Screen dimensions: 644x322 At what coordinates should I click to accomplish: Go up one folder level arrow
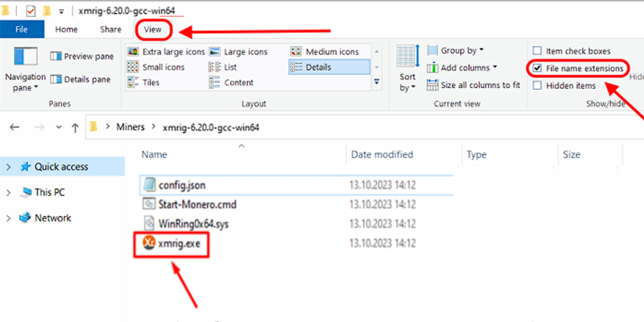click(75, 128)
